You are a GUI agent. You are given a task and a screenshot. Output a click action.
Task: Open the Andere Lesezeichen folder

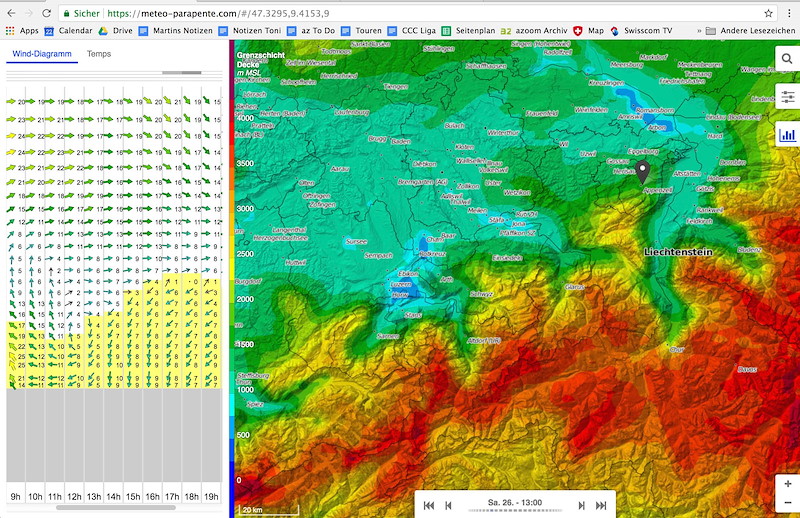(750, 31)
